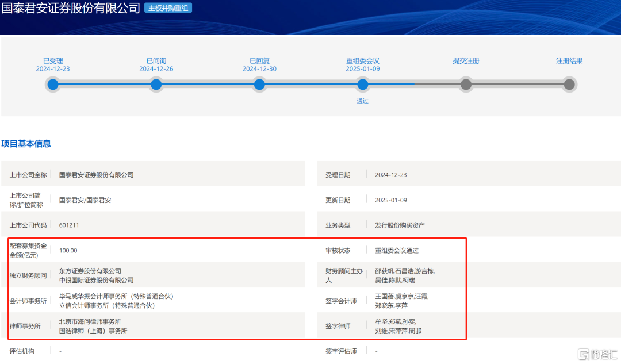The width and height of the screenshot is (621, 364).
Task: Click 东方证券股份有限公司 financial adviser
Action: (90, 271)
